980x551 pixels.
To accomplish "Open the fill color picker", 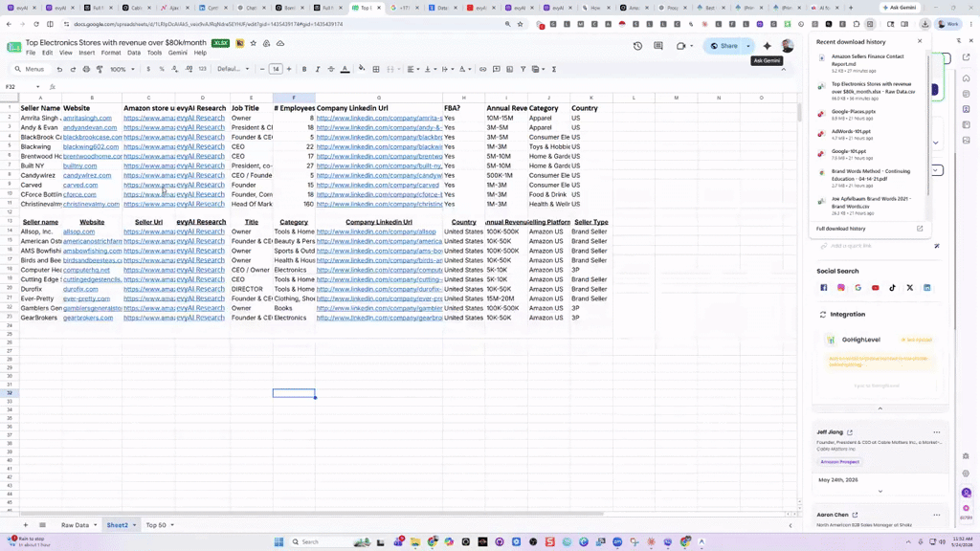I will tap(361, 69).
